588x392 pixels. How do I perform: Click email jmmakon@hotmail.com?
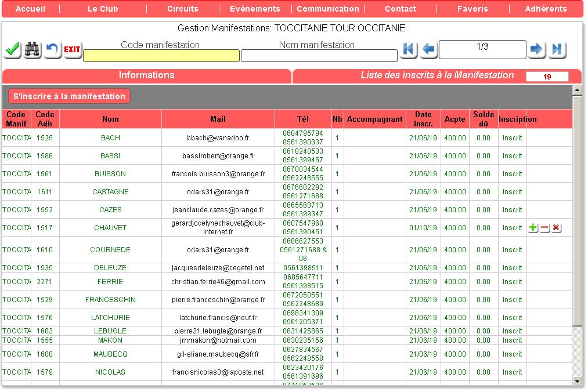pyautogui.click(x=218, y=340)
